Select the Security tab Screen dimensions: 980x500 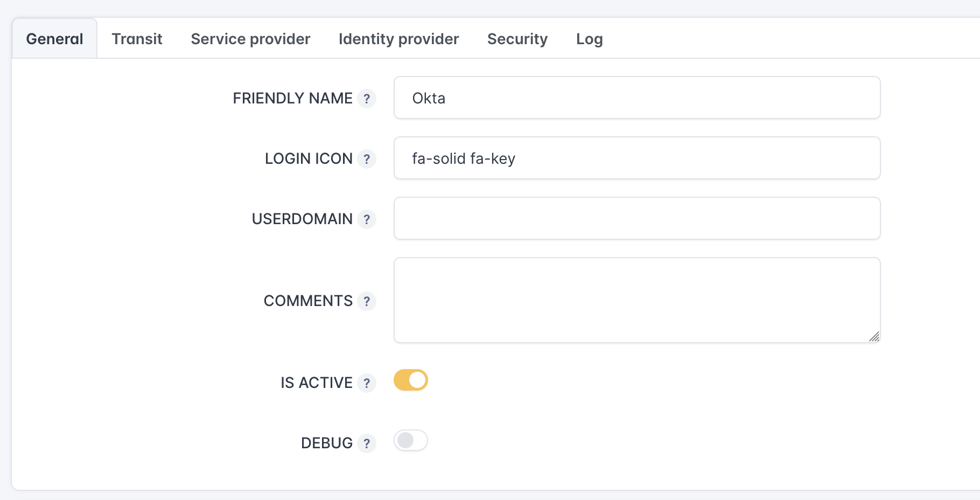(517, 39)
